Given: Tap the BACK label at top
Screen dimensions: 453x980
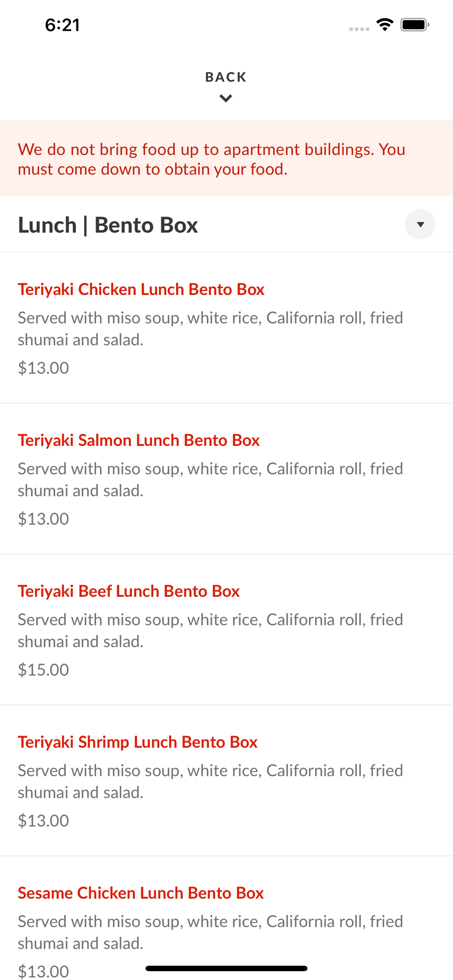Looking at the screenshot, I should (x=226, y=77).
